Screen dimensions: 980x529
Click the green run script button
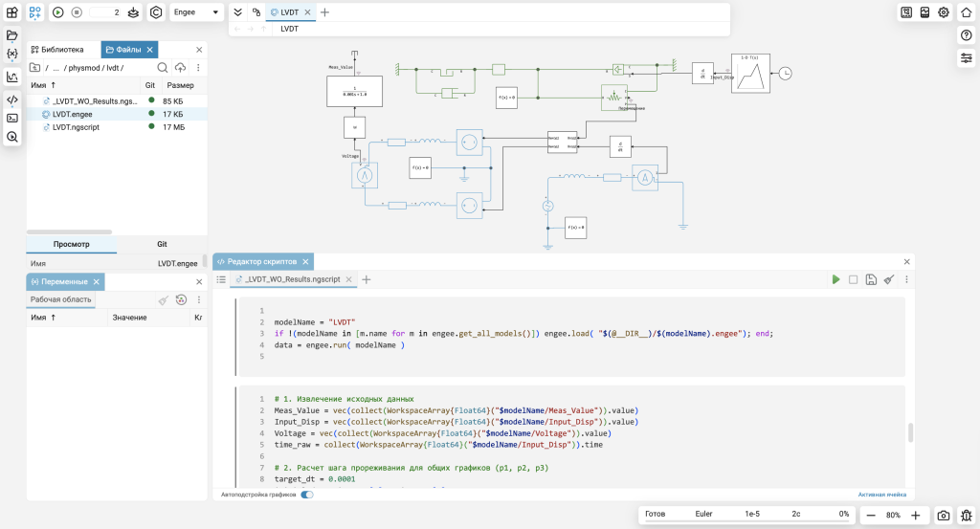[x=835, y=279]
